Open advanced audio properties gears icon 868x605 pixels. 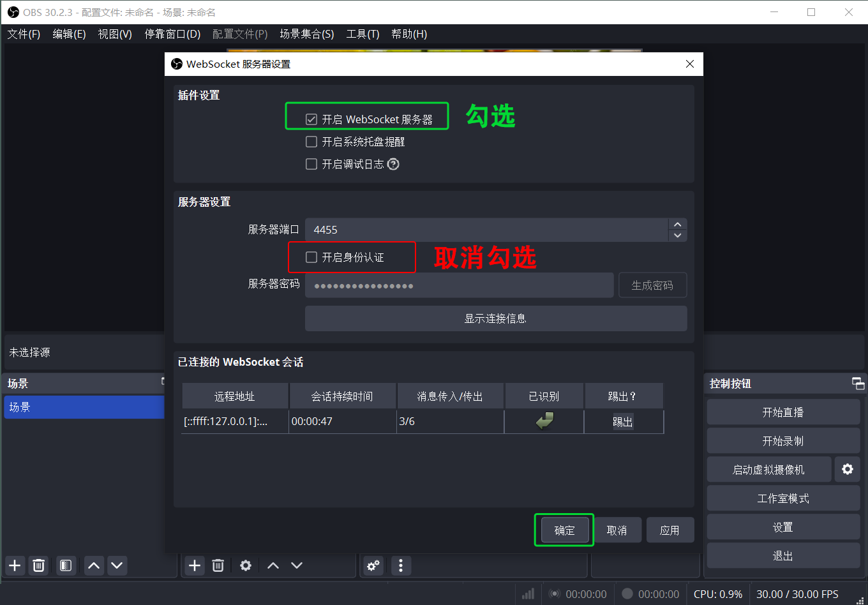point(373,565)
